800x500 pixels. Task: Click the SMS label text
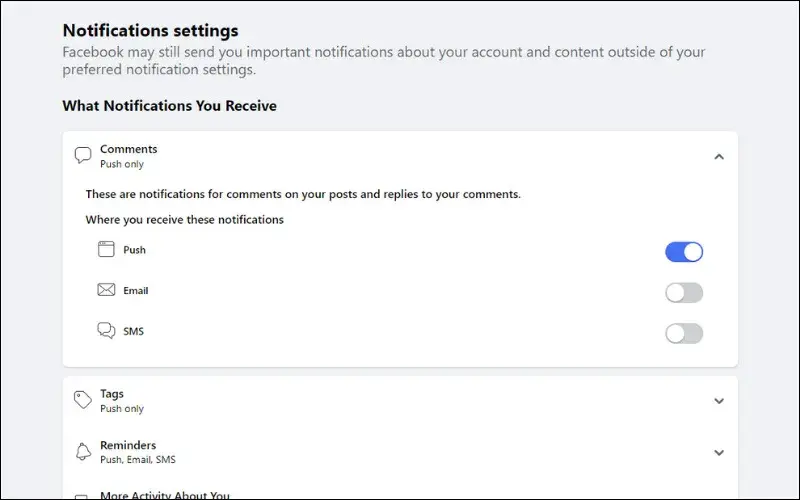(x=133, y=331)
